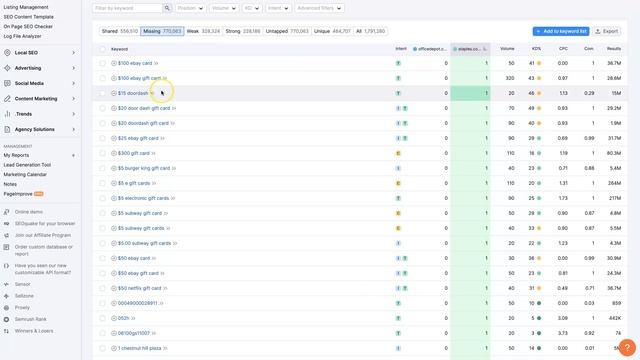Open the Advanced filters dropdown
Screen dimensions: 640x360
319,8
